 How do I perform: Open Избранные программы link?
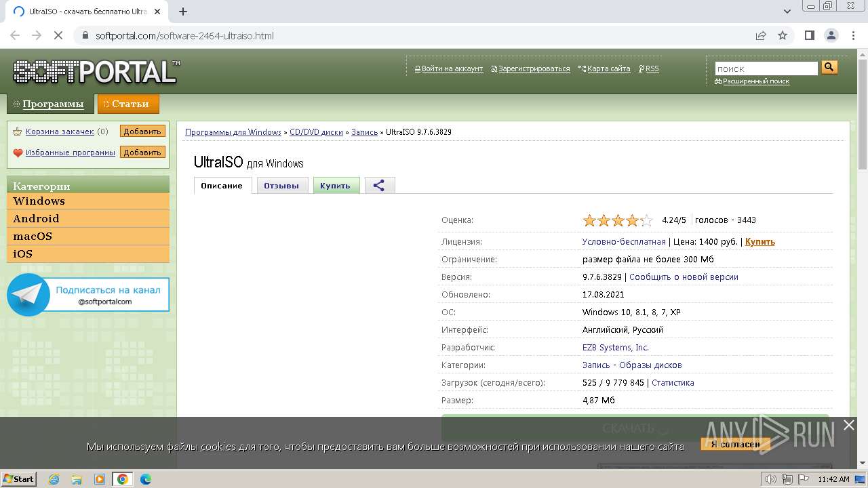point(71,152)
